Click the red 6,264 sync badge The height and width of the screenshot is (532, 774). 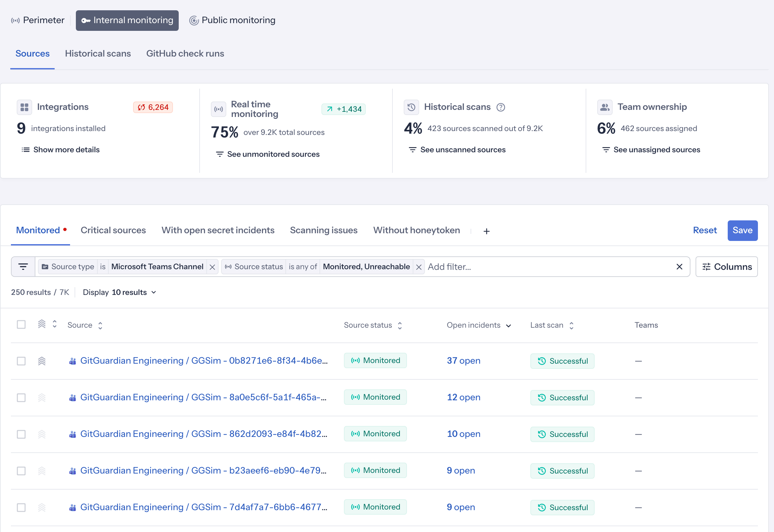coord(153,107)
